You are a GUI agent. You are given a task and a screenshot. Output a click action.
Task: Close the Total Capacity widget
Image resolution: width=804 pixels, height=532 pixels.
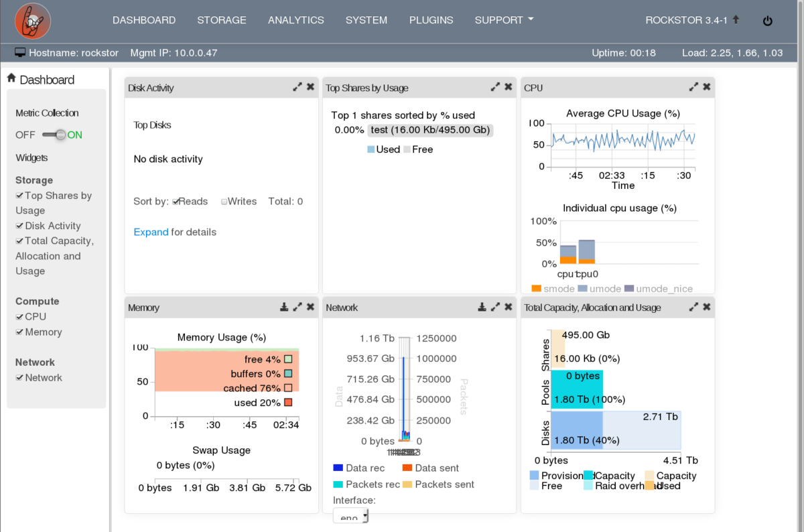pos(707,307)
